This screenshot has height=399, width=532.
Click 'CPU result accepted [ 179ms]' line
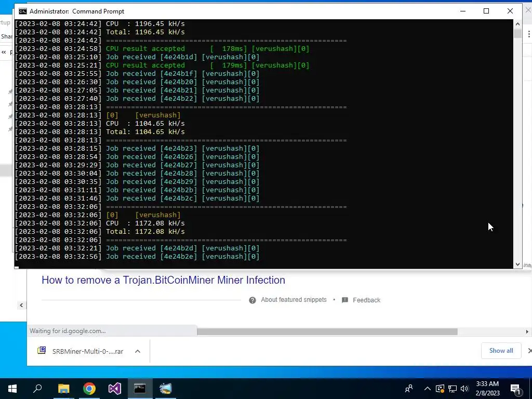coord(208,65)
